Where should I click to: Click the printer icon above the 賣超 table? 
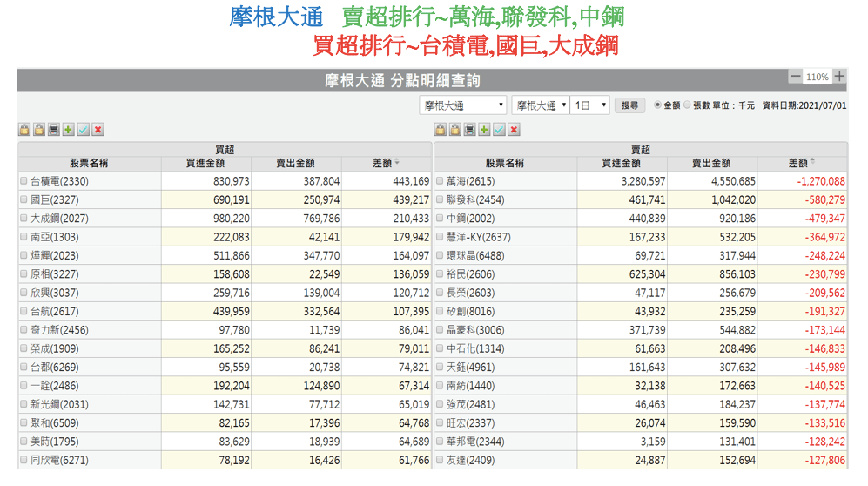pyautogui.click(x=470, y=130)
